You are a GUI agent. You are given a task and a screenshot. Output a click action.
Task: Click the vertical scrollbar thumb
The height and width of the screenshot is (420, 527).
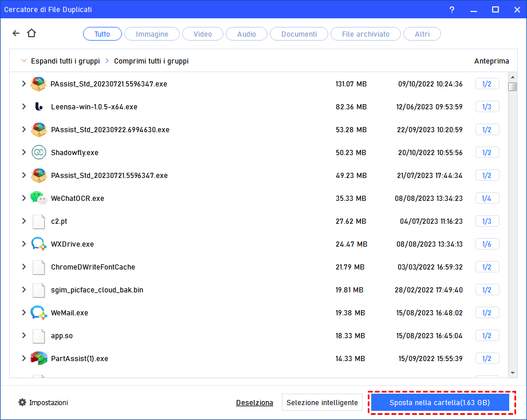point(513,86)
